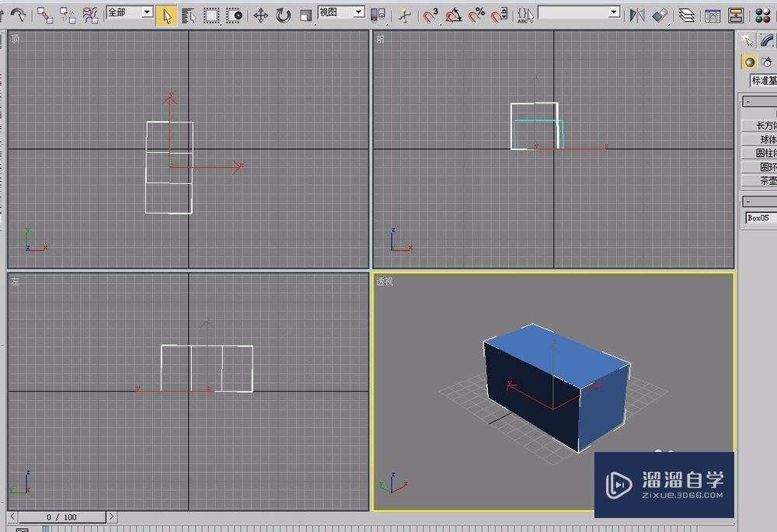Click the Redo curved arrow icon
This screenshot has height=532, width=777.
[17, 15]
